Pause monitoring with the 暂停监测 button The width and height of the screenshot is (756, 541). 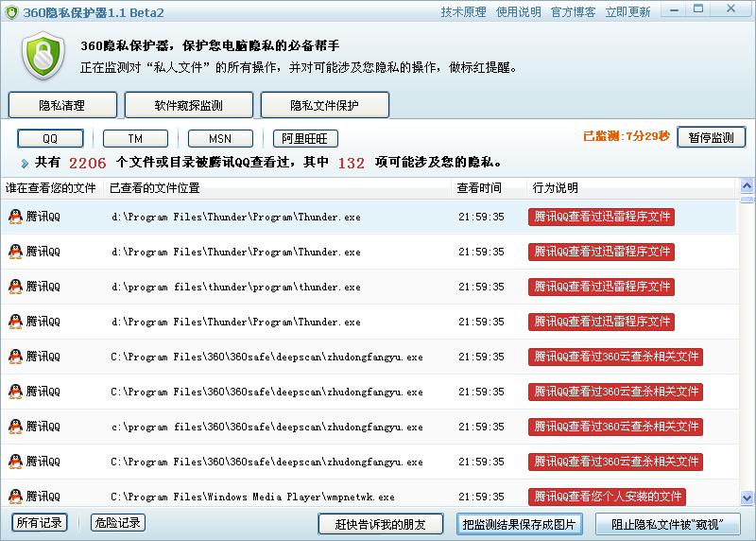click(x=711, y=137)
